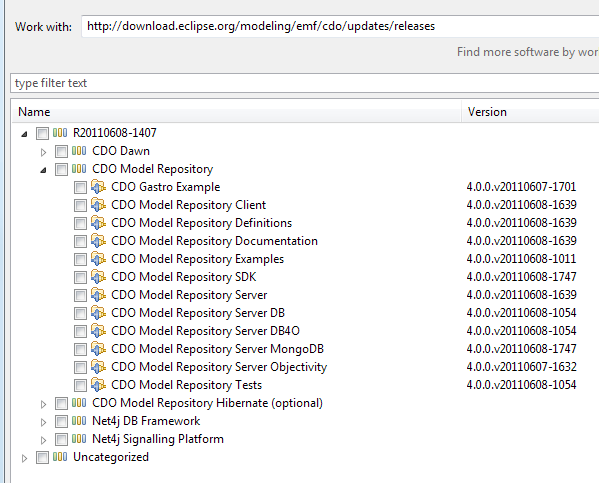Screen dimensions: 599x483
Task: Click the type filter text field
Action: 305,83
